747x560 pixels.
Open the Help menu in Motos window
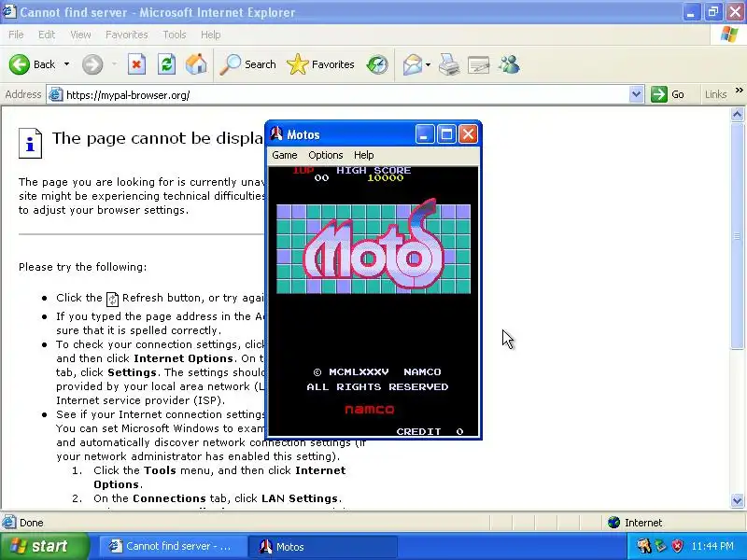(363, 155)
